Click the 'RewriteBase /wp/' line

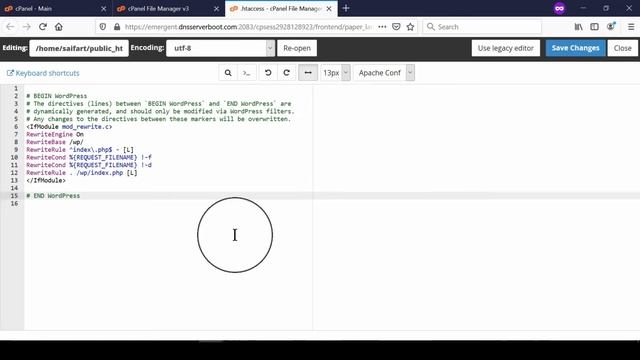point(55,142)
